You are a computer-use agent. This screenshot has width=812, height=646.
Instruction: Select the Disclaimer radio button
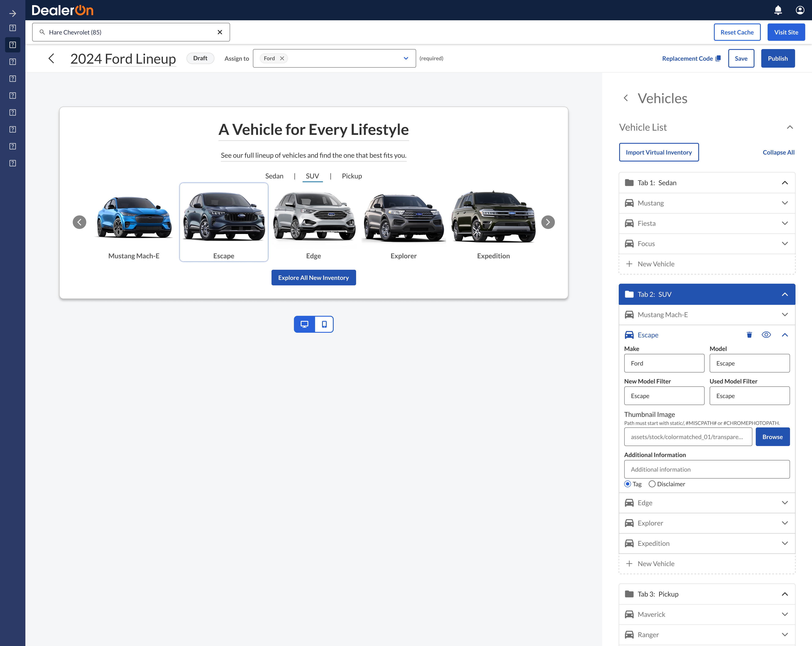(652, 484)
